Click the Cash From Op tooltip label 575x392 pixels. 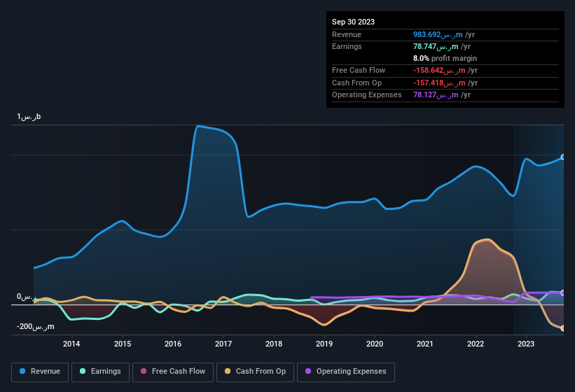[356, 83]
